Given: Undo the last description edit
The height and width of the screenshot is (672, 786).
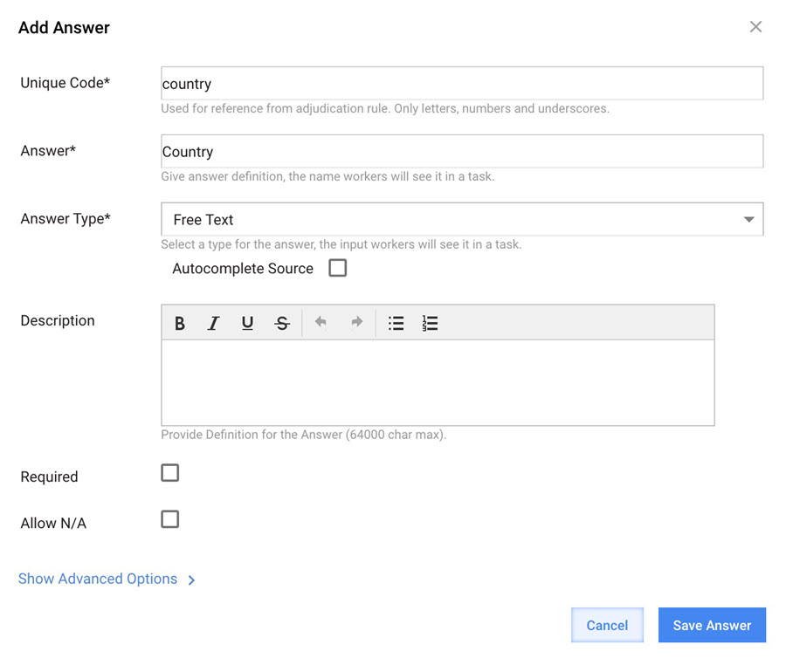Looking at the screenshot, I should [x=321, y=322].
